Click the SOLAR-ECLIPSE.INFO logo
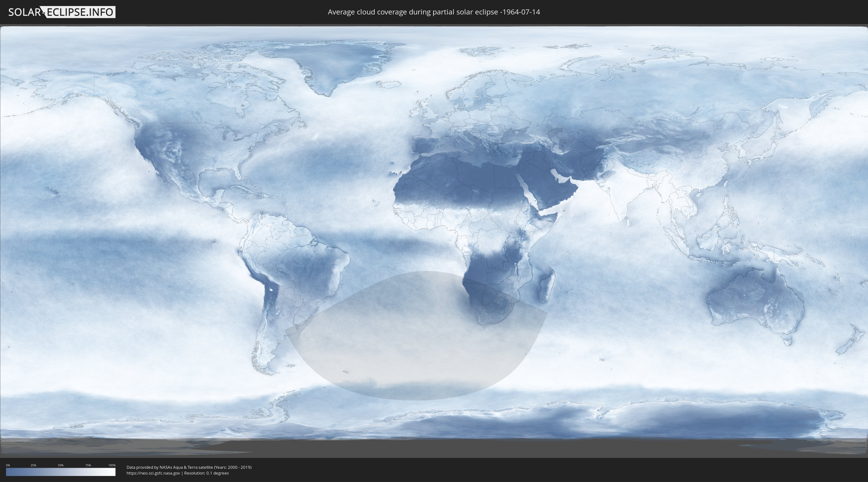Screen dimensions: 868x482 click(x=62, y=12)
